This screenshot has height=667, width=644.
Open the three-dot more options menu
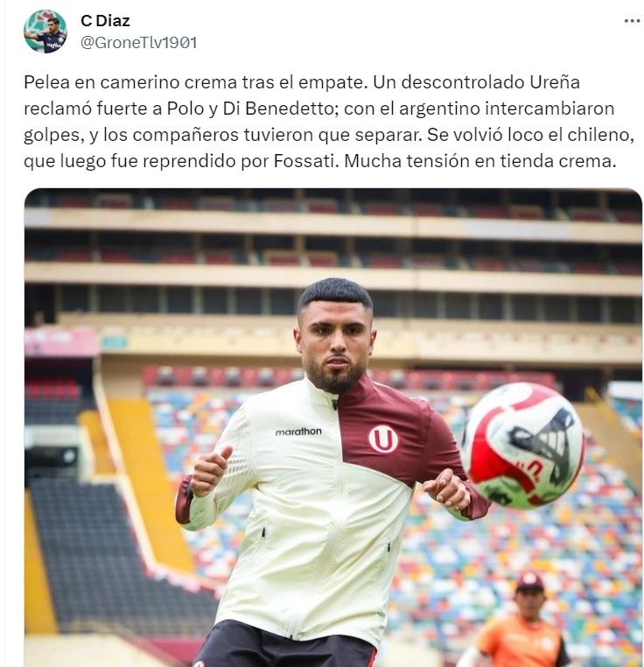pos(632,21)
